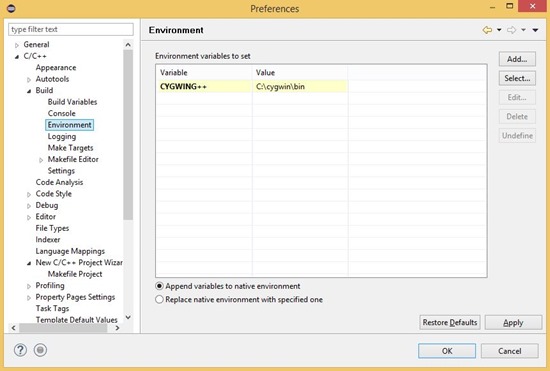Click the C:\cygwin\bin value cell
550x371 pixels.
(300, 86)
